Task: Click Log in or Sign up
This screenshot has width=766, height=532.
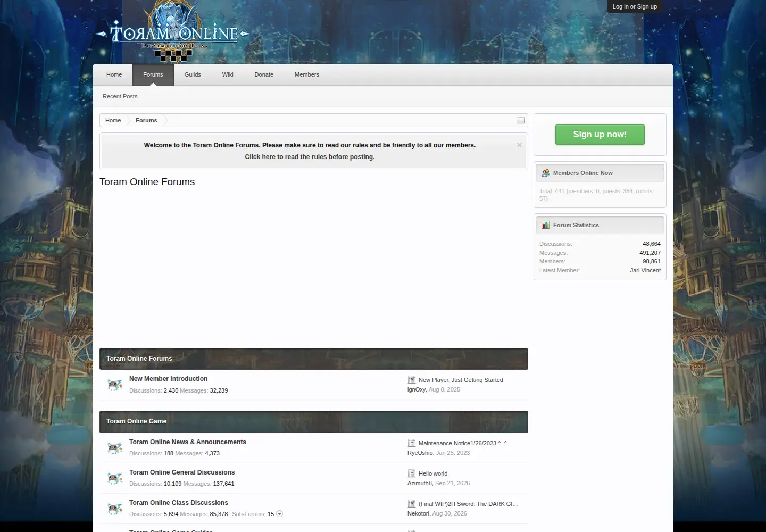Action: click(635, 6)
